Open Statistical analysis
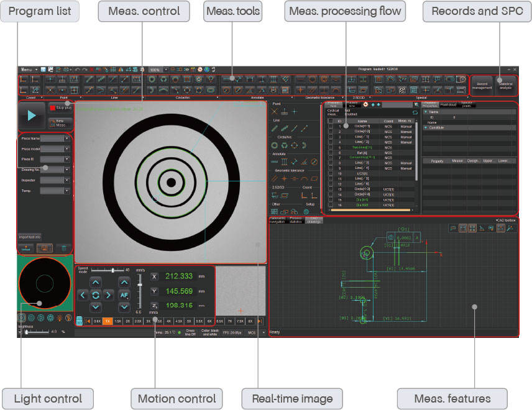This screenshot has height=410, width=532. [505, 86]
